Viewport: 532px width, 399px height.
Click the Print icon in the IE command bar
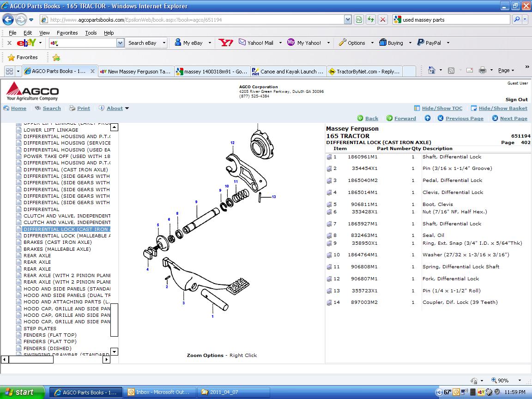point(482,70)
